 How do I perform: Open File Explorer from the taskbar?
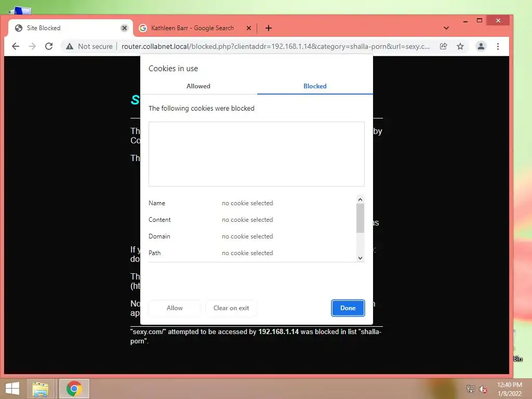tap(41, 389)
